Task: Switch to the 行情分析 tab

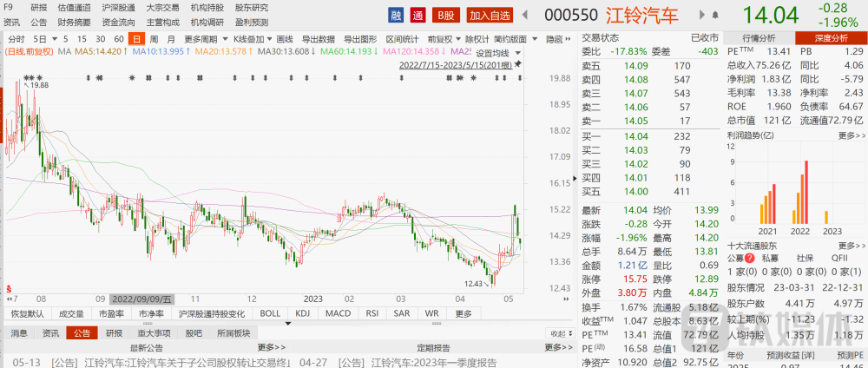Action: point(759,38)
